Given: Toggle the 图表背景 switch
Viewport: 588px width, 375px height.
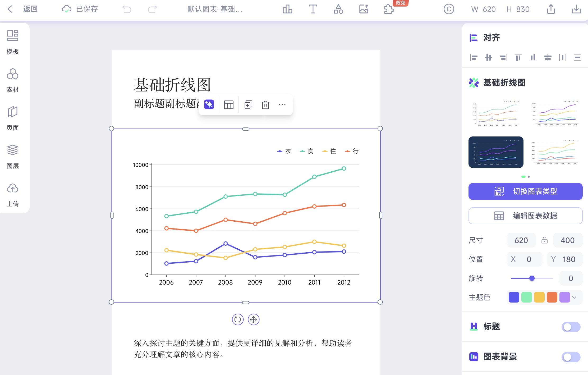Looking at the screenshot, I should click(x=571, y=357).
